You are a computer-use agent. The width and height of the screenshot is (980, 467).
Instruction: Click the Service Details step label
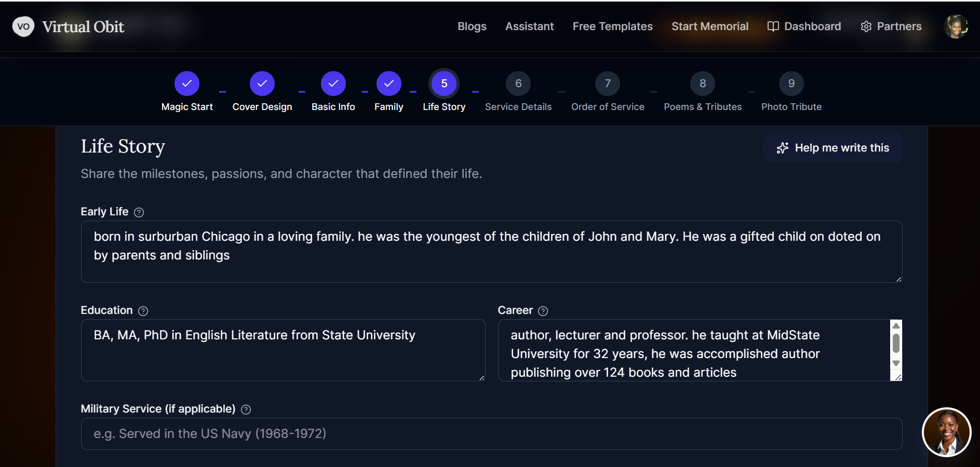coord(518,107)
